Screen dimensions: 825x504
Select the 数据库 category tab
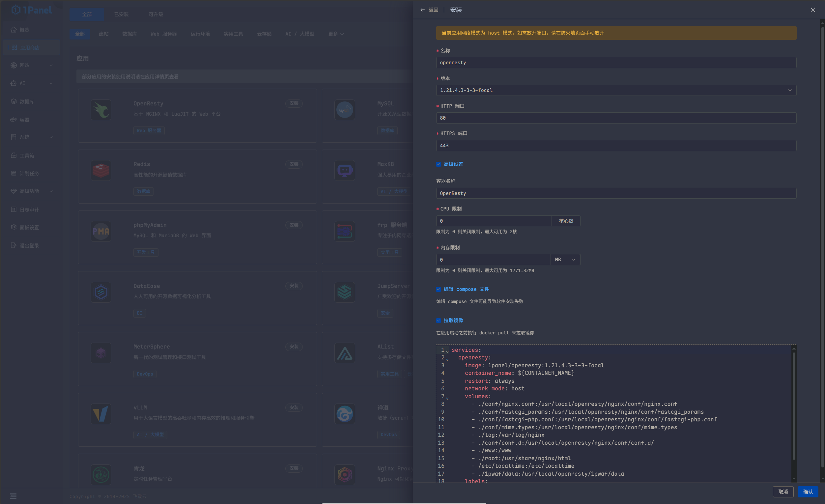tap(129, 34)
